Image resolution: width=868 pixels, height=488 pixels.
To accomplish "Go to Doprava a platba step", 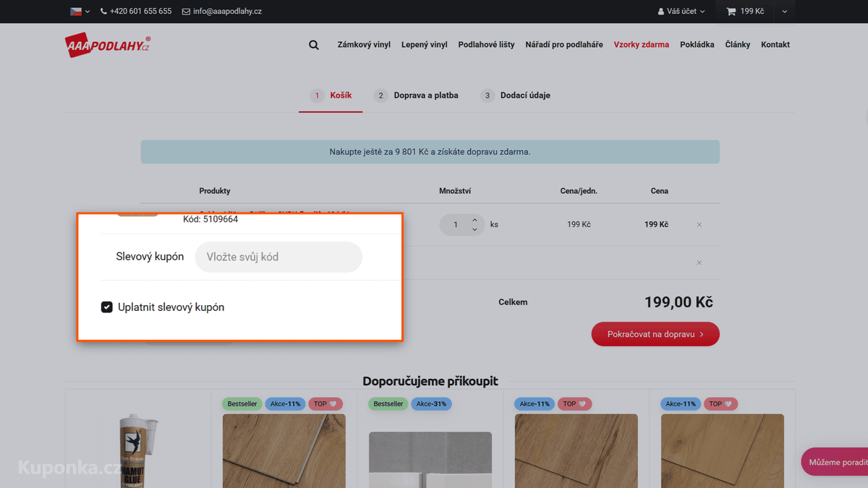I will coord(416,95).
